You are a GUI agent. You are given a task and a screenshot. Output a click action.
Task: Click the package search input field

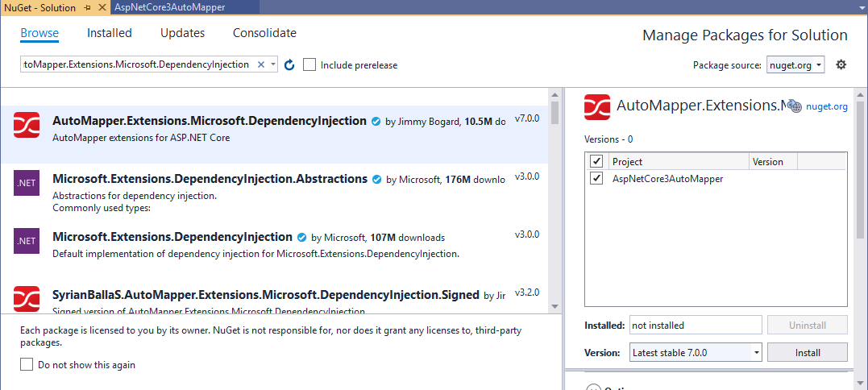137,64
